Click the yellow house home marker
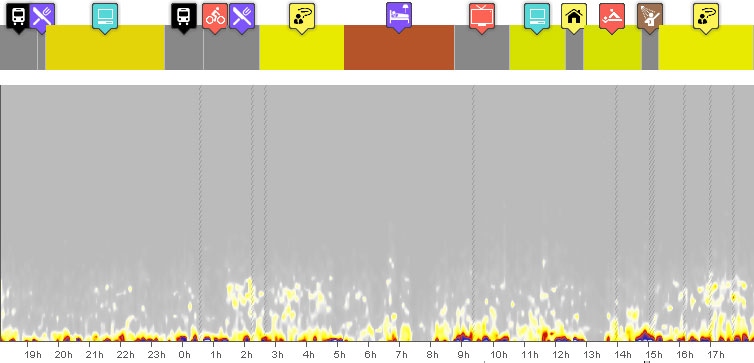754x363 pixels. 574,18
